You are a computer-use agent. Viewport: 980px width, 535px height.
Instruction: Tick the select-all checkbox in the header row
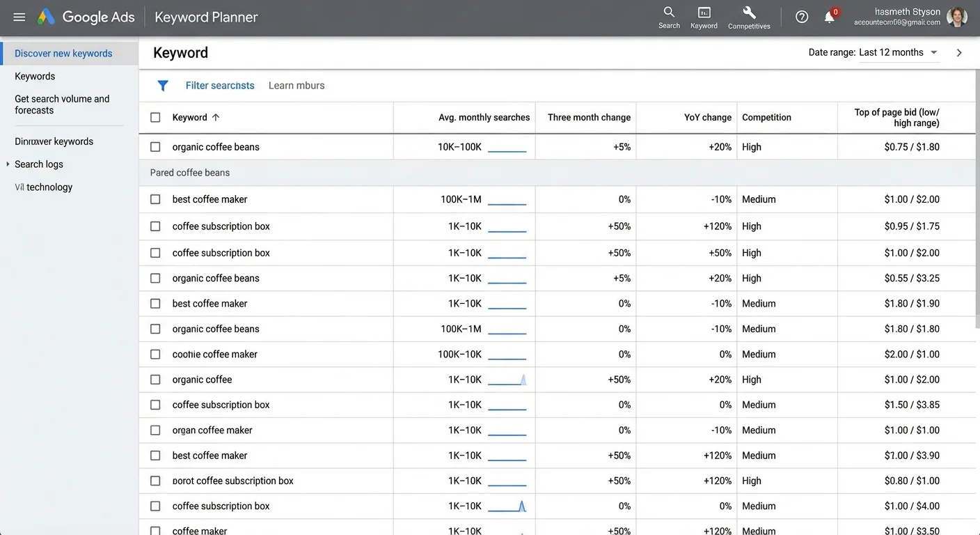(x=155, y=117)
